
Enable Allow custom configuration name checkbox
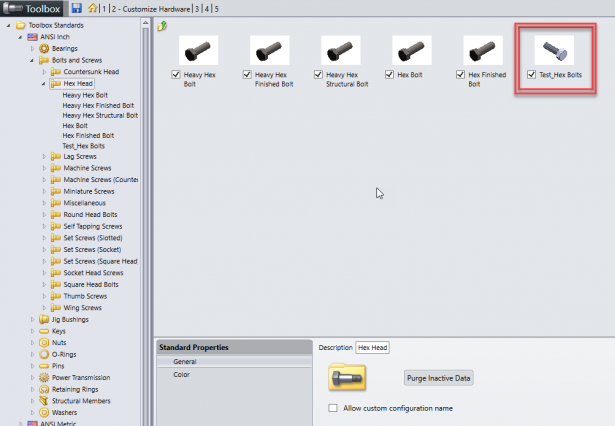(x=333, y=408)
